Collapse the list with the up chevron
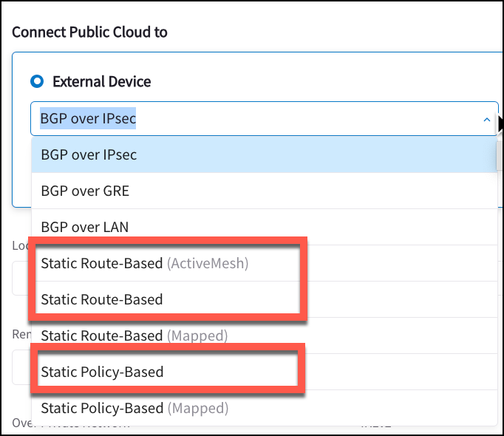This screenshot has width=504, height=436. tap(486, 119)
